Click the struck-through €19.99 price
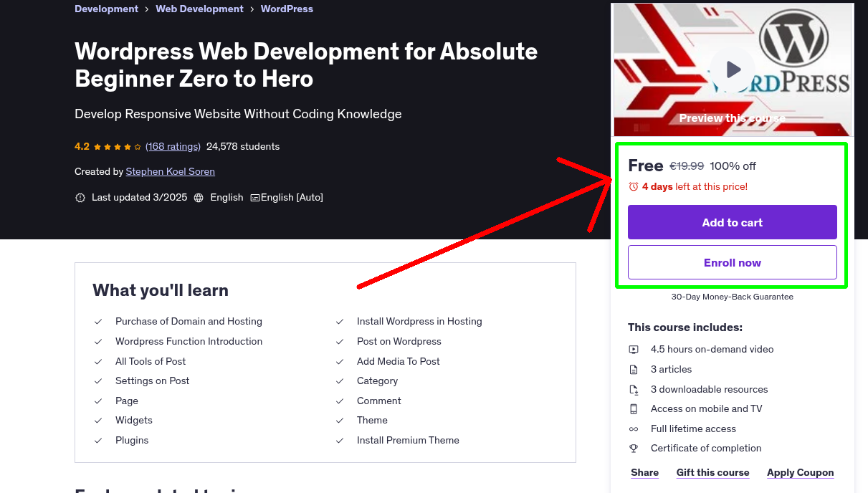The width and height of the screenshot is (868, 493). tap(687, 166)
